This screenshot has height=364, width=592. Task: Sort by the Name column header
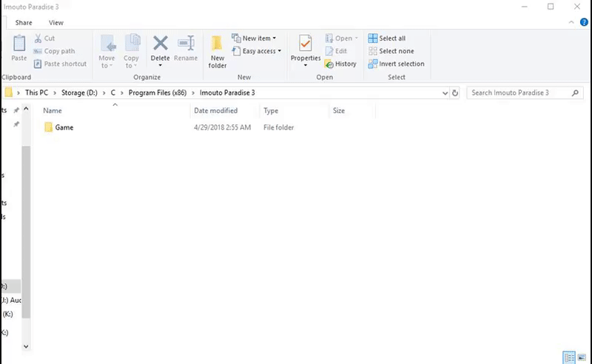pos(115,111)
